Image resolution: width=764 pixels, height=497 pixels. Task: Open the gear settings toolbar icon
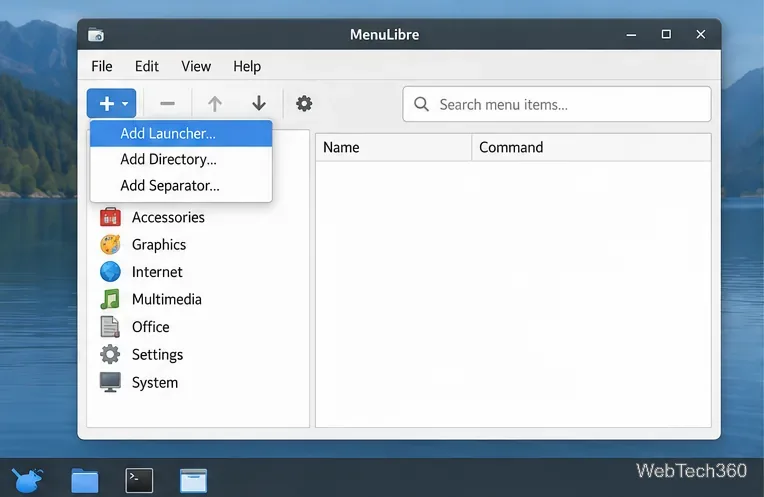click(304, 103)
